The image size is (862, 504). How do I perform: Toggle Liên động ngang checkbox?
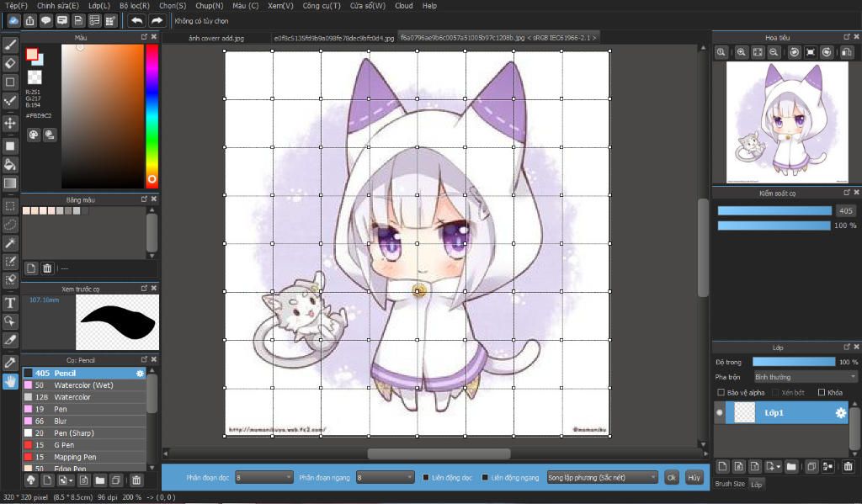coord(485,477)
